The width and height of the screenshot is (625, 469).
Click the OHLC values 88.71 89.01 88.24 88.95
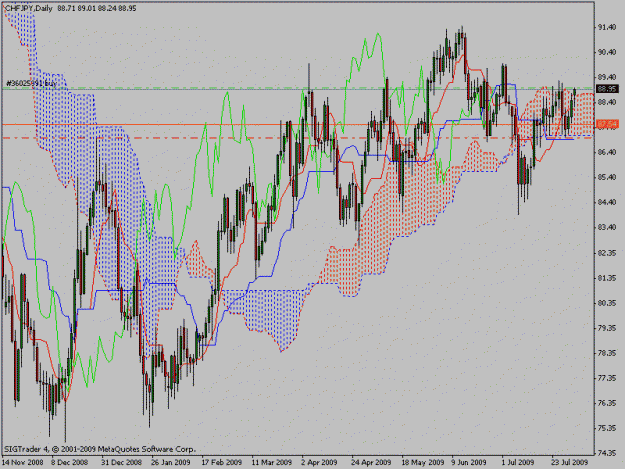(97, 8)
